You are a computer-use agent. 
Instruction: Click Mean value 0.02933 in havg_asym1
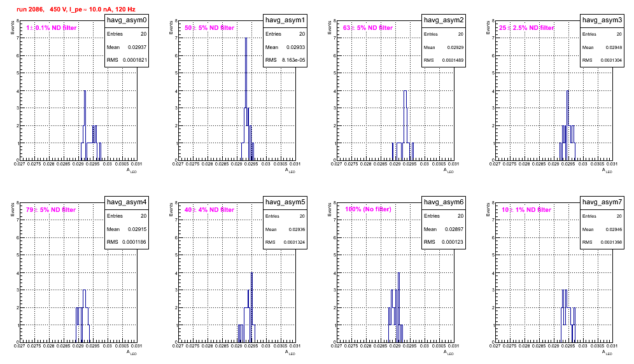tap(295, 47)
